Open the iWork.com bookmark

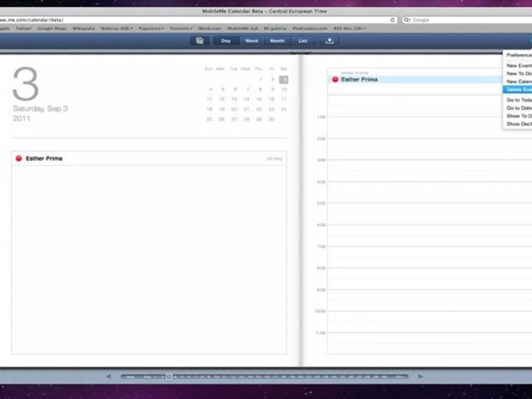pos(209,28)
